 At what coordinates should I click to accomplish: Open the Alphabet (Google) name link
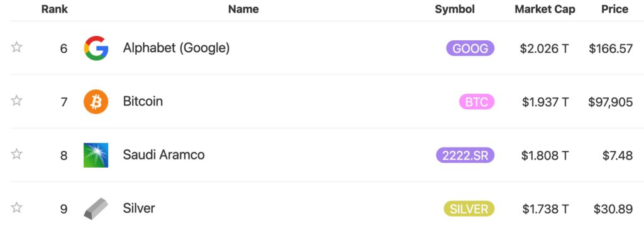(176, 48)
